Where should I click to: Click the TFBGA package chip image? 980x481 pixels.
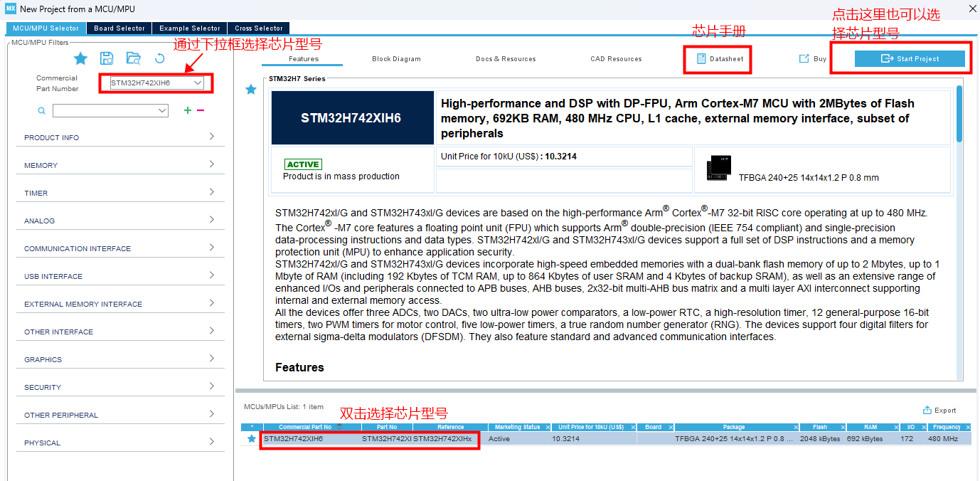pyautogui.click(x=718, y=169)
